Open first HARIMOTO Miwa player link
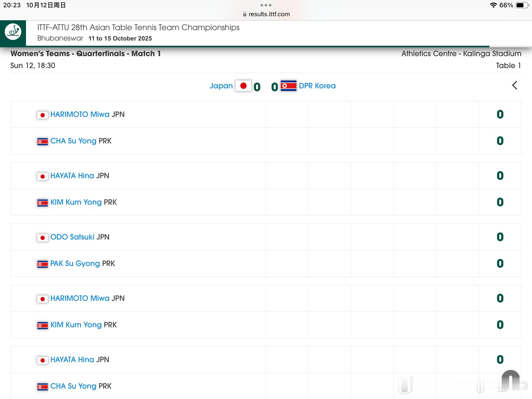 [80, 114]
